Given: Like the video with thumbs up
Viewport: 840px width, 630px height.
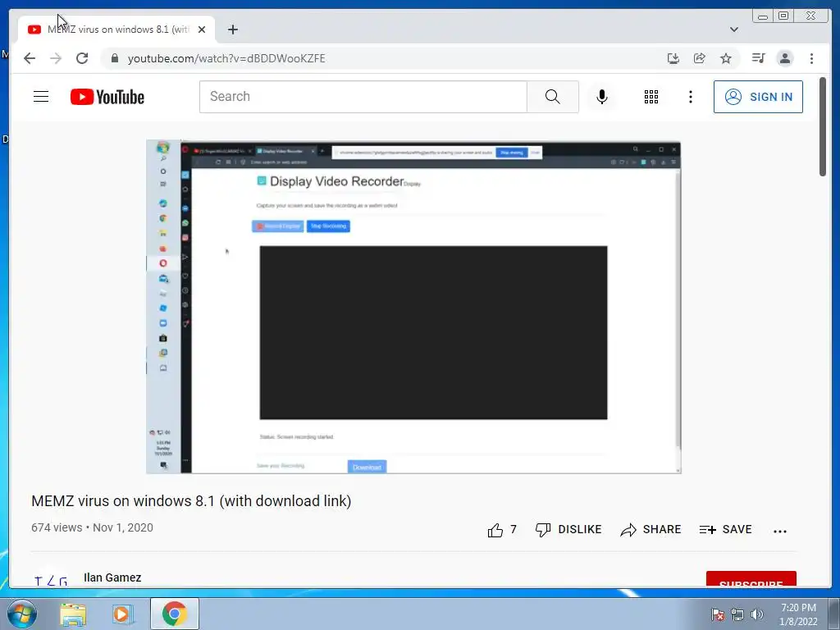Looking at the screenshot, I should pos(502,530).
